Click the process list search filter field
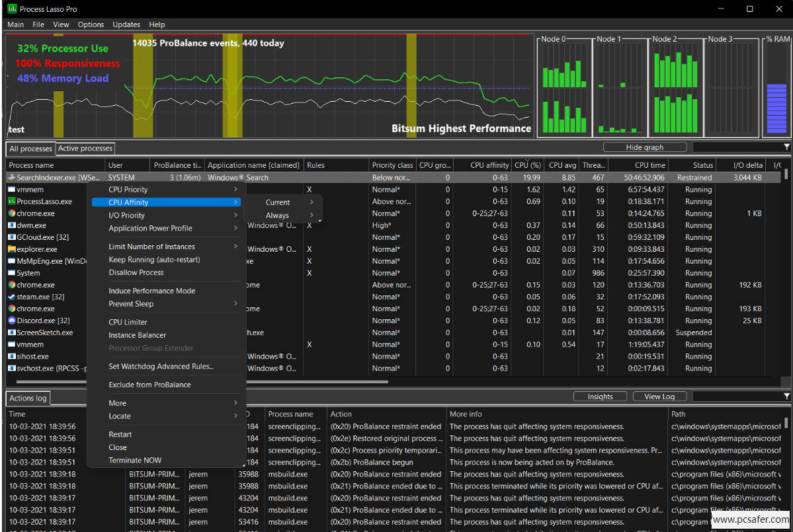Image resolution: width=793 pixels, height=532 pixels. [x=735, y=147]
